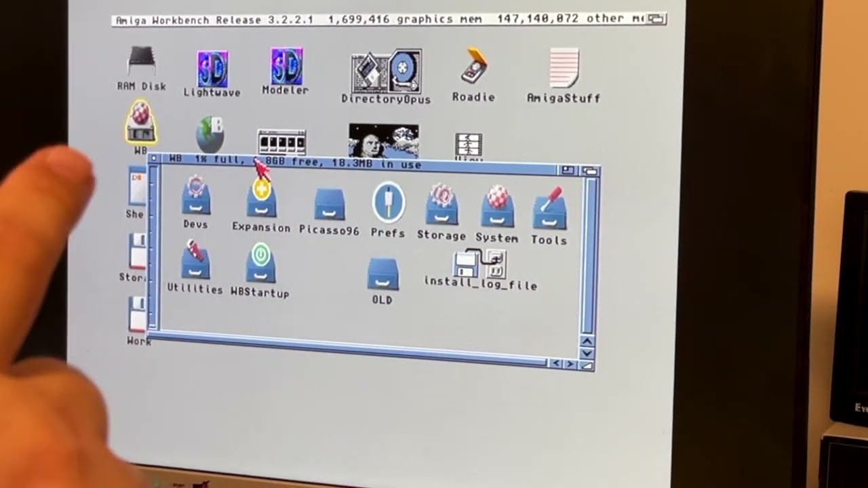Click the WB window zoom gadget
Viewport: 868px width, 488px height.
pos(568,170)
